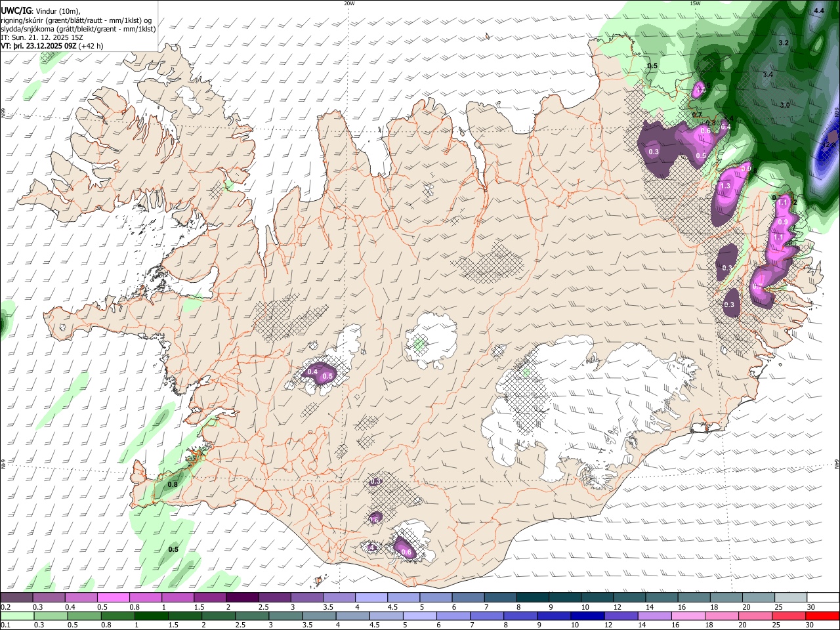Click the dark teal snow swatch between 8 and 9
Screen dimensions: 840x630
[532, 598]
